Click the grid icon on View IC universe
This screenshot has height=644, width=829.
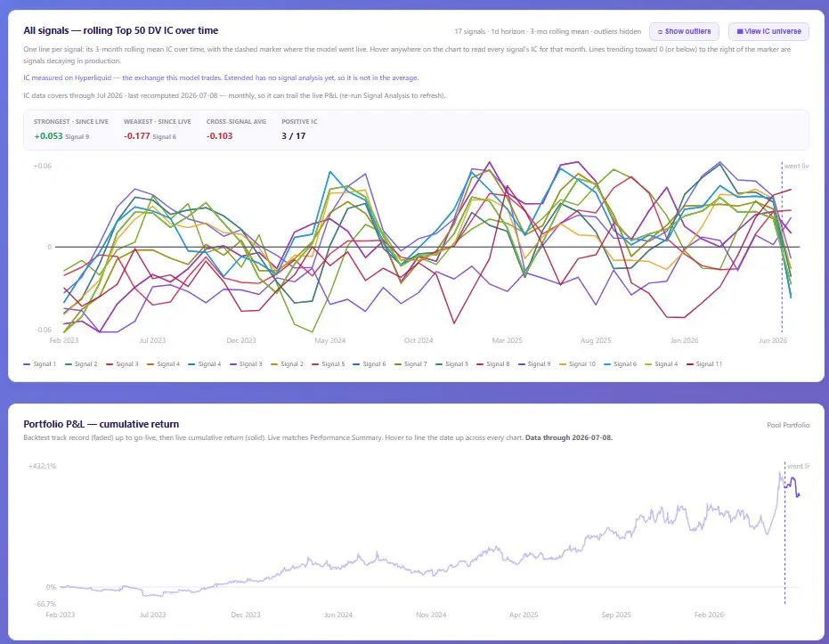(x=740, y=32)
